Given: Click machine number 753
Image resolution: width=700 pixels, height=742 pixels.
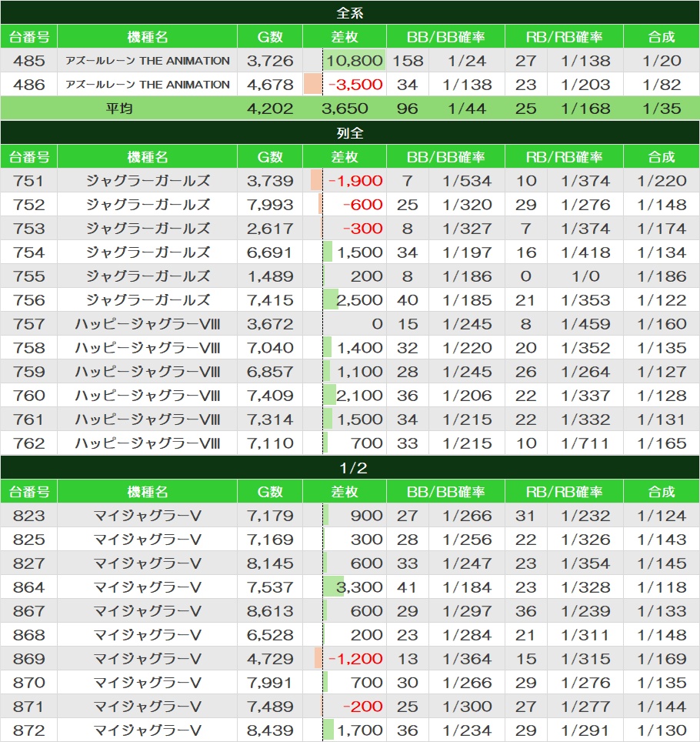Looking at the screenshot, I should pos(29,229).
